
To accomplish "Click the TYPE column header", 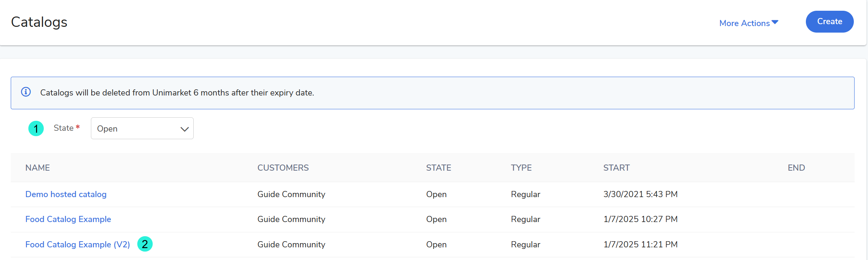I will point(521,168).
